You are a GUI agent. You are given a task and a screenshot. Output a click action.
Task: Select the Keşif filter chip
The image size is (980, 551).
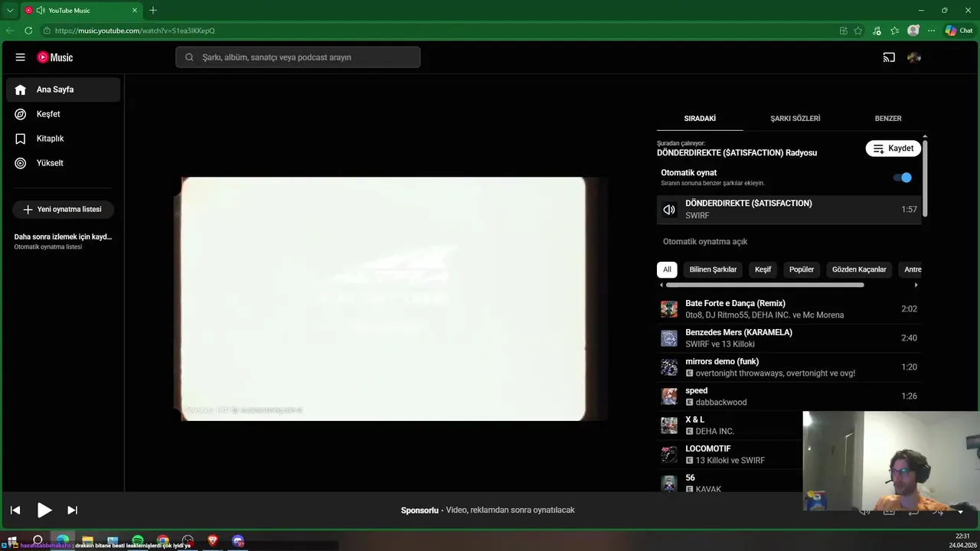(763, 269)
